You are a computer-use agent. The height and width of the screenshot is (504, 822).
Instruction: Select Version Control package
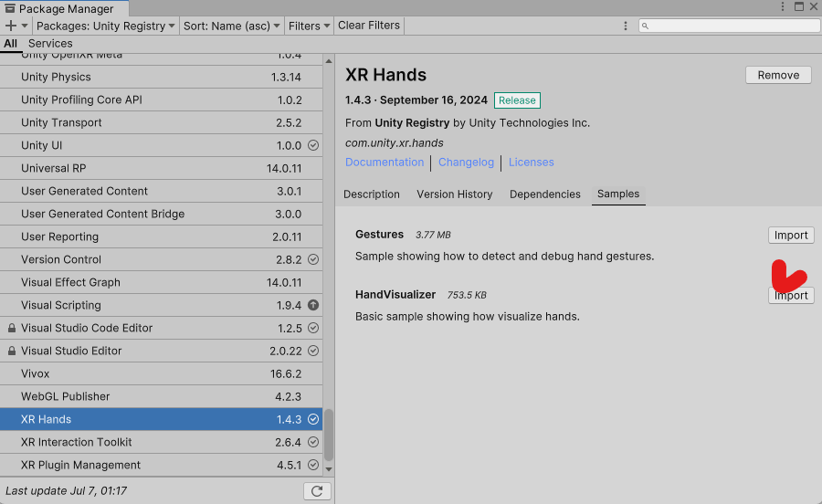tap(161, 259)
